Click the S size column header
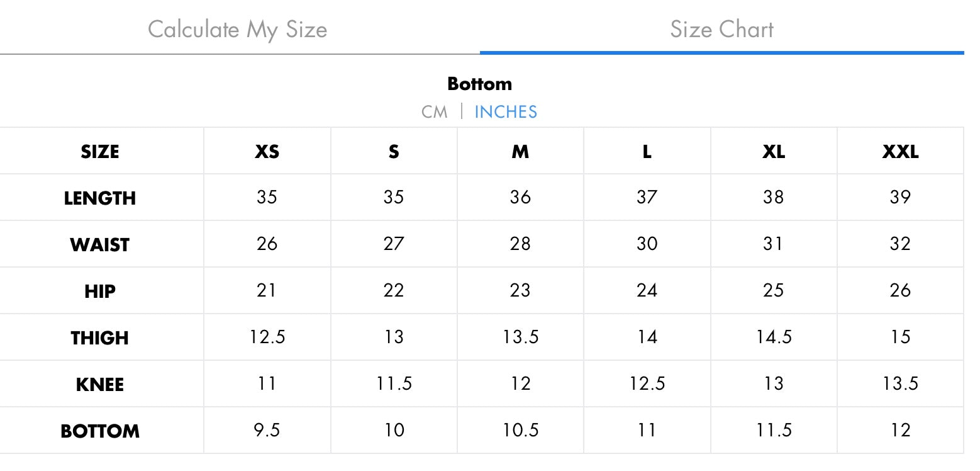The width and height of the screenshot is (980, 471). tap(394, 152)
